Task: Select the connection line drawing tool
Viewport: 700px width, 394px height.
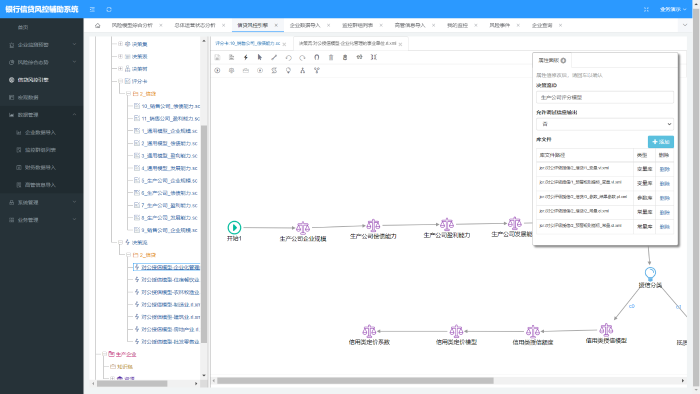Action: pyautogui.click(x=274, y=57)
